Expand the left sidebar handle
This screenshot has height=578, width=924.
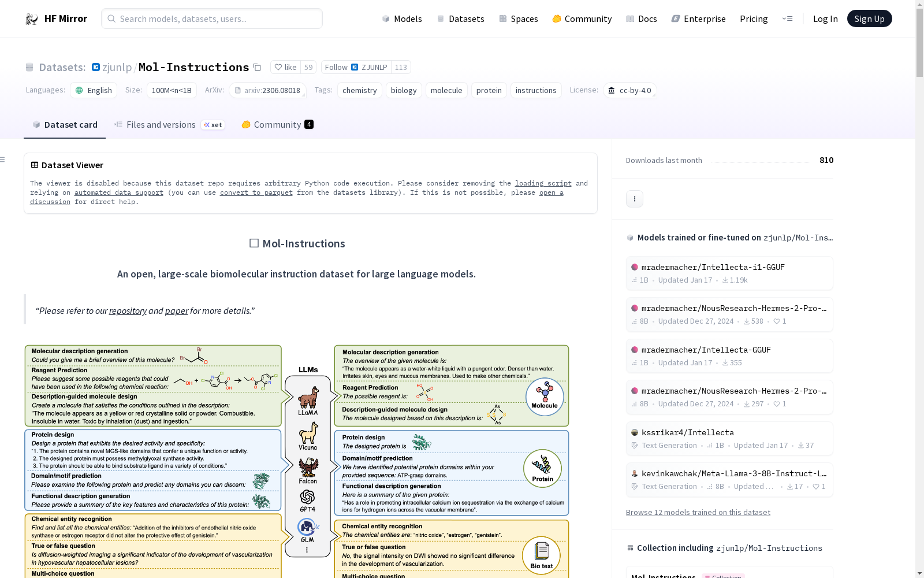[x=3, y=159]
